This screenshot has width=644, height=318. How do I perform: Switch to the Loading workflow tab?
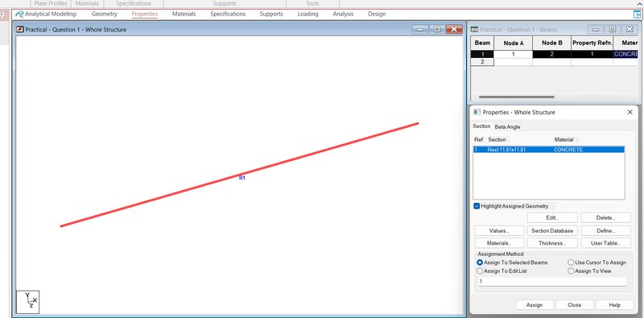[x=308, y=14]
